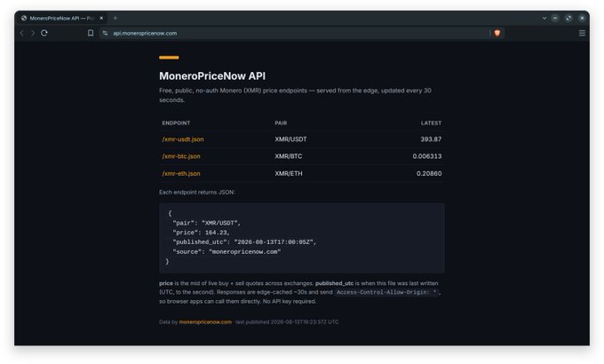Click "Each endpoint returns JSON" text
The width and height of the screenshot is (604, 364).
pos(197,192)
